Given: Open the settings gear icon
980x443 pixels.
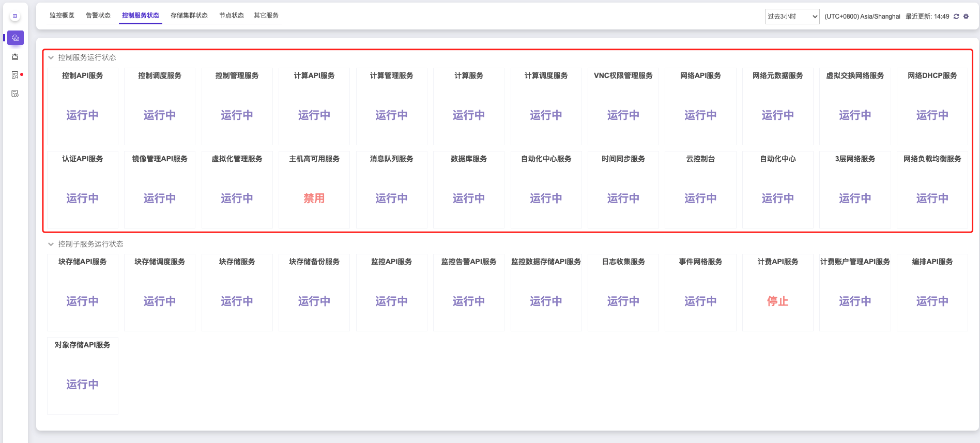Looking at the screenshot, I should coord(966,17).
